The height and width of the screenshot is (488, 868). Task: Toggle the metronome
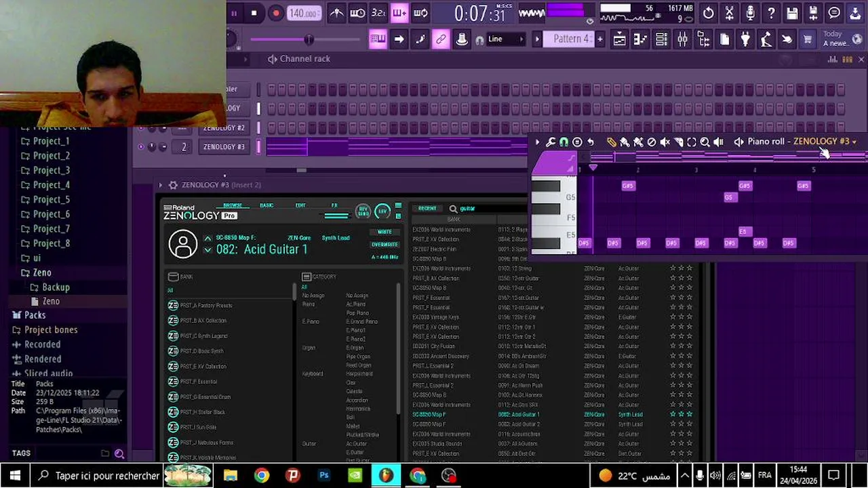336,13
